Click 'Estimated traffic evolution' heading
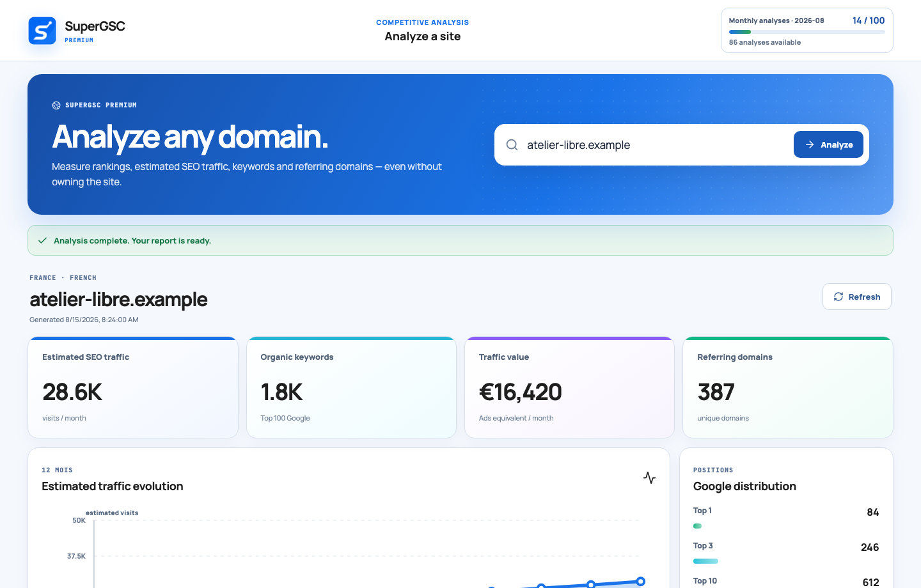The image size is (921, 588). pos(113,486)
